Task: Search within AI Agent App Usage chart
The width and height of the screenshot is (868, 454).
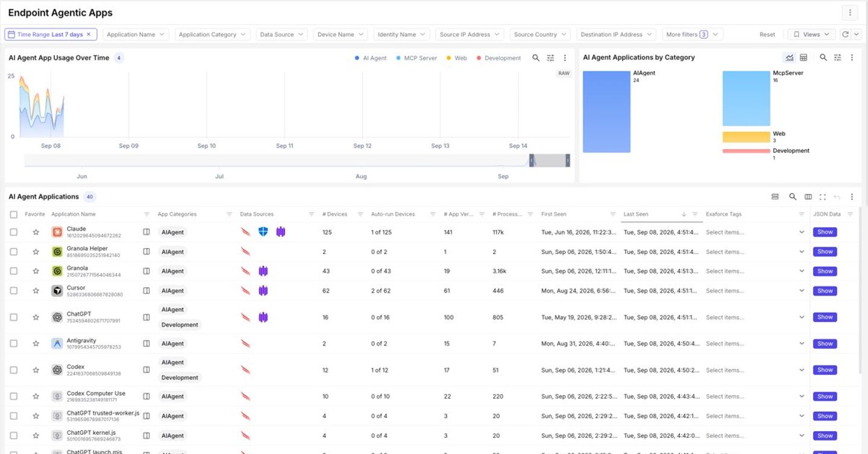Action: point(536,58)
